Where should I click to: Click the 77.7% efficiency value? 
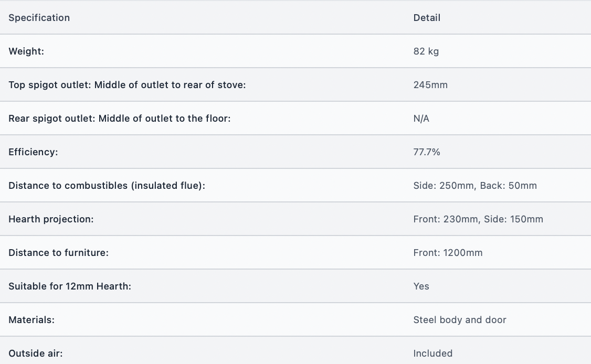[x=427, y=152]
